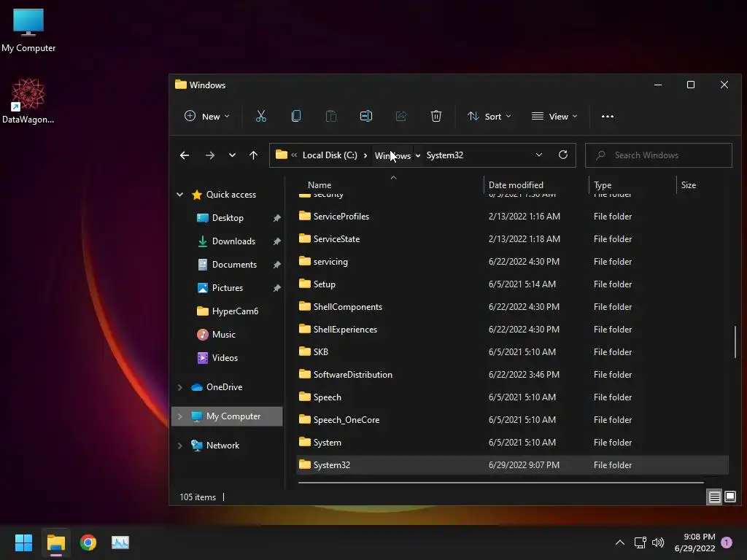Click File Explorer taskbar icon
The width and height of the screenshot is (747, 560).
pyautogui.click(x=55, y=542)
